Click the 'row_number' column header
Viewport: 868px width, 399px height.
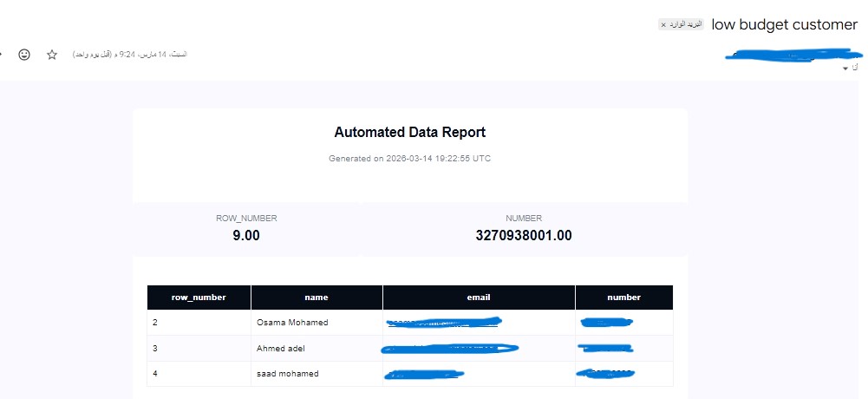pyautogui.click(x=199, y=298)
